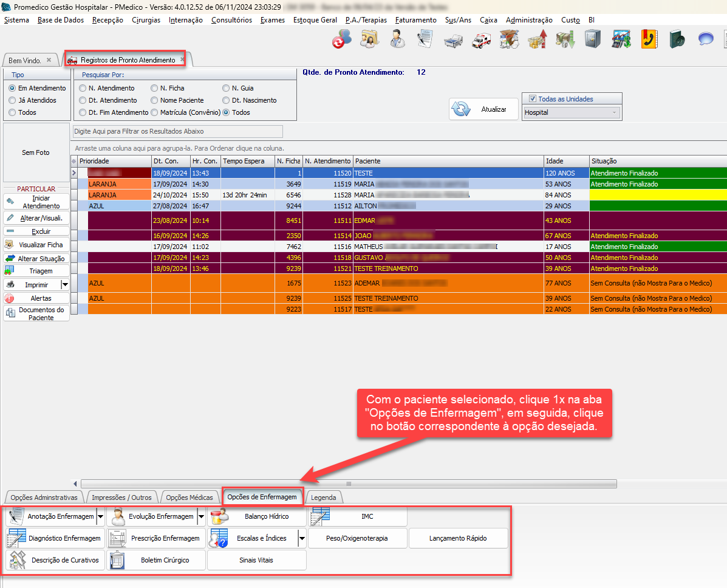Click the ambulance icon in the toolbar

pos(480,40)
